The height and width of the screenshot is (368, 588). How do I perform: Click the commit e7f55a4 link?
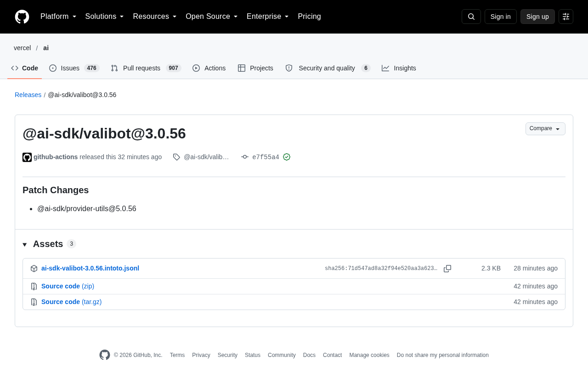coord(266,157)
